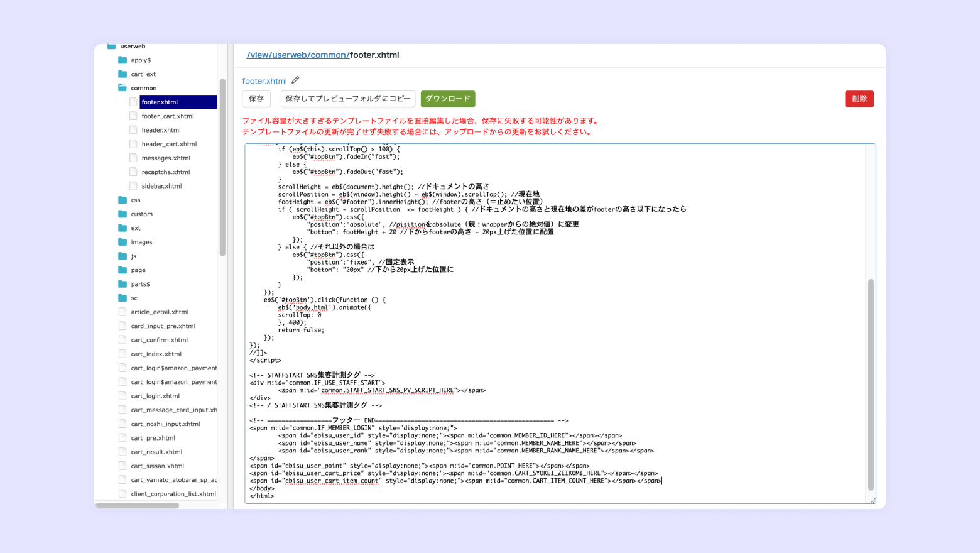Click the 保存 save button
Viewport: 980px width, 553px height.
256,99
